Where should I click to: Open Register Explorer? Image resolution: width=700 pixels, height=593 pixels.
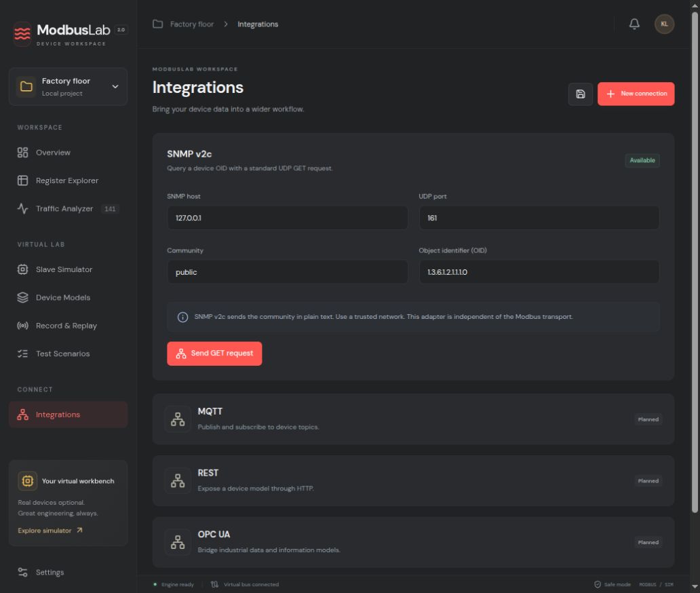[68, 180]
